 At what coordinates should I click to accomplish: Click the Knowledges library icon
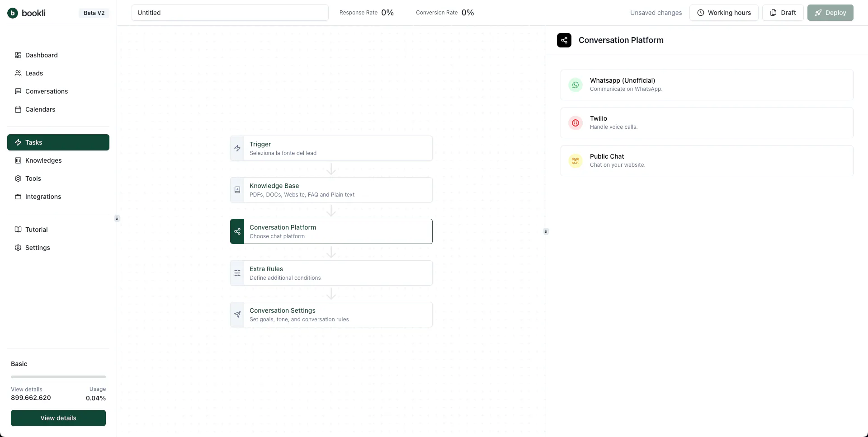[x=18, y=160]
